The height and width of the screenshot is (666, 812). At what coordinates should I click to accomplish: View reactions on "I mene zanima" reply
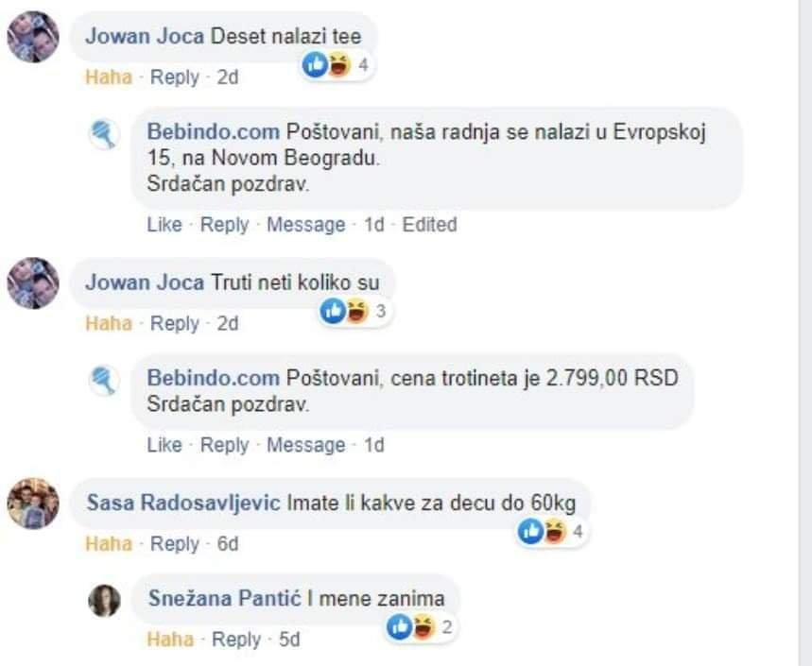pyautogui.click(x=421, y=627)
